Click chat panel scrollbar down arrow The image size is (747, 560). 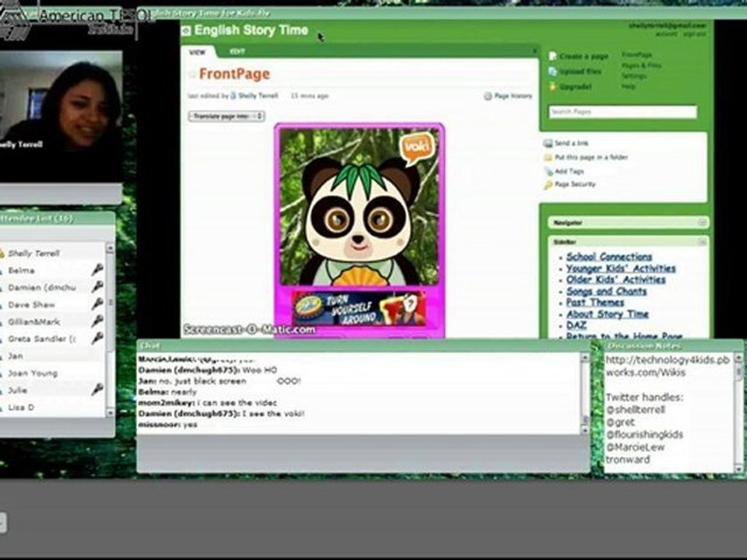pyautogui.click(x=585, y=429)
